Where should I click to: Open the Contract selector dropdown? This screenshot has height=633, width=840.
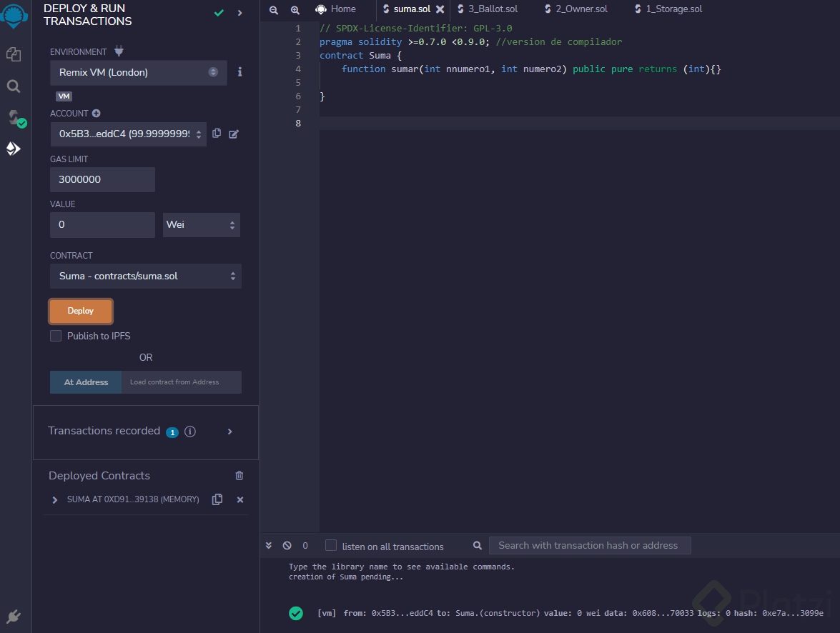coord(146,276)
